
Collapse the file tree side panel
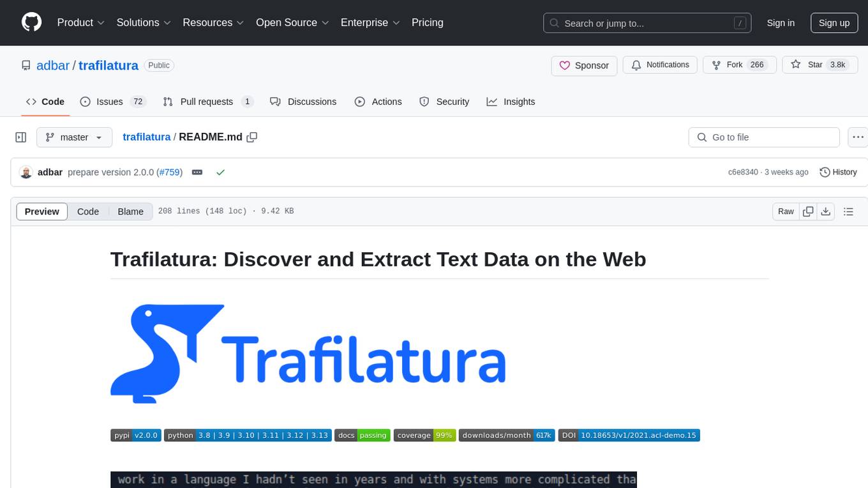[x=21, y=137]
